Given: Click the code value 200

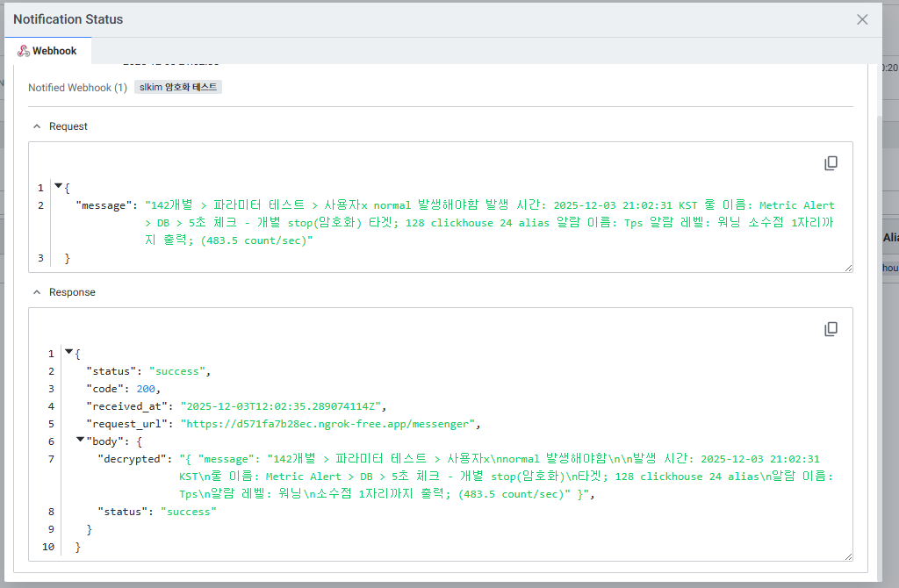Looking at the screenshot, I should [x=147, y=389].
